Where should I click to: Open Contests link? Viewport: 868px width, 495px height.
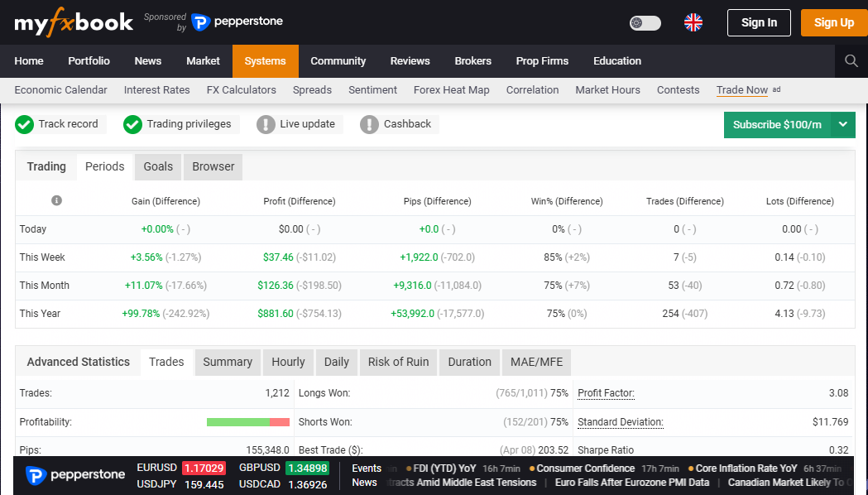coord(679,89)
